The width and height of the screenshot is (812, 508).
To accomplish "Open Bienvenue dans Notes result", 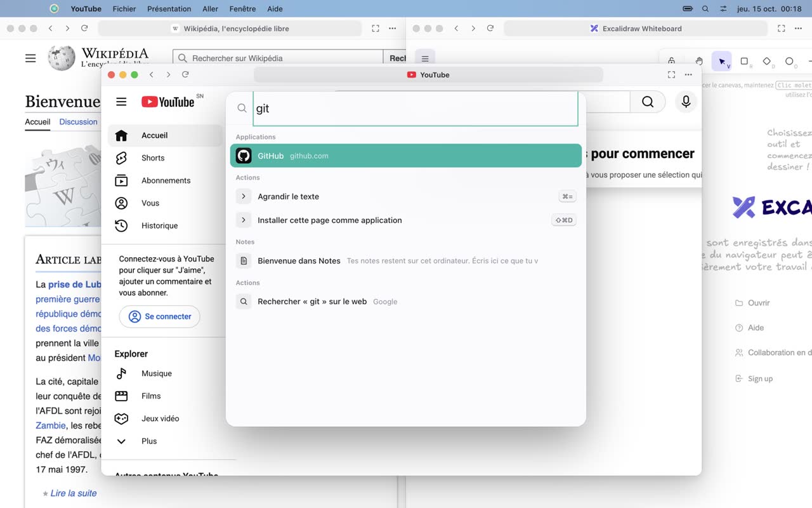I will point(406,261).
